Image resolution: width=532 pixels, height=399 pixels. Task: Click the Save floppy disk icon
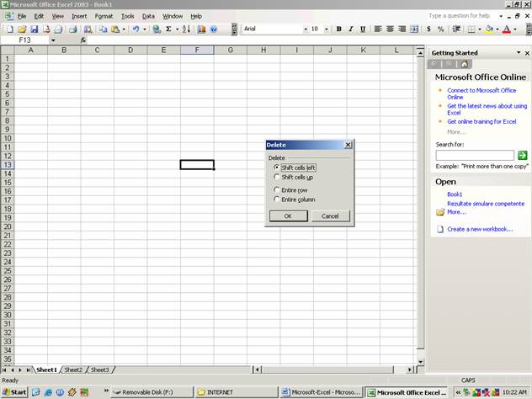coord(35,29)
